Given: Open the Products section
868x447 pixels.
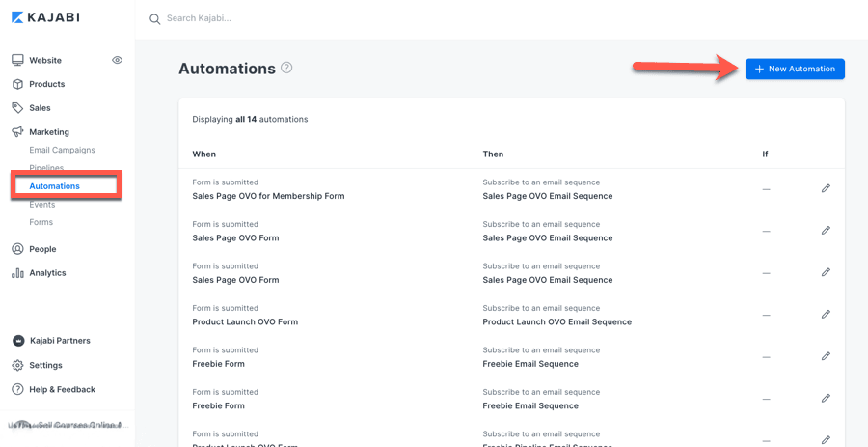Looking at the screenshot, I should [46, 84].
